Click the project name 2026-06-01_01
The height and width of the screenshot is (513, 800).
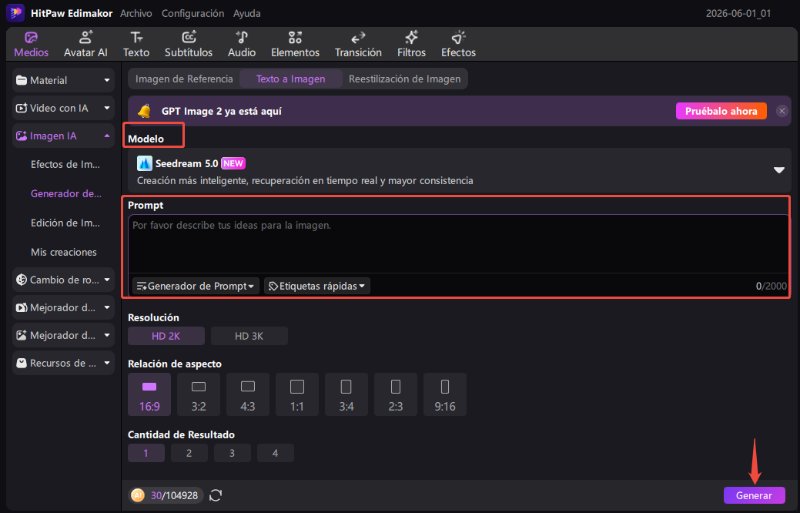pyautogui.click(x=738, y=14)
